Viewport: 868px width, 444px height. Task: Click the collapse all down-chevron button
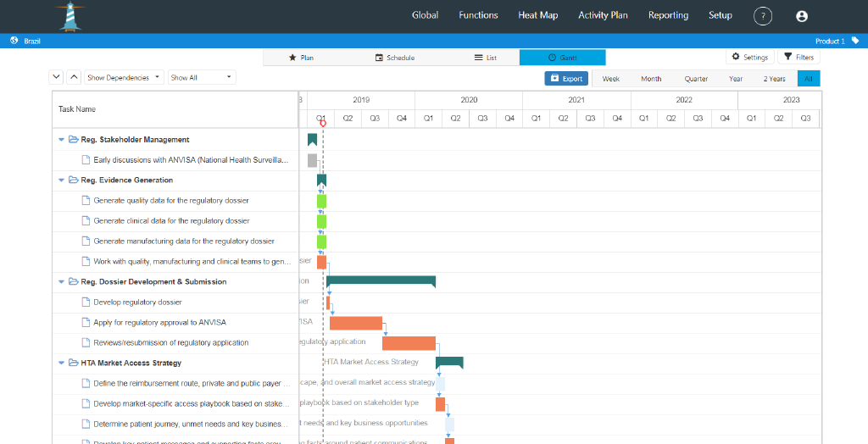tap(57, 77)
